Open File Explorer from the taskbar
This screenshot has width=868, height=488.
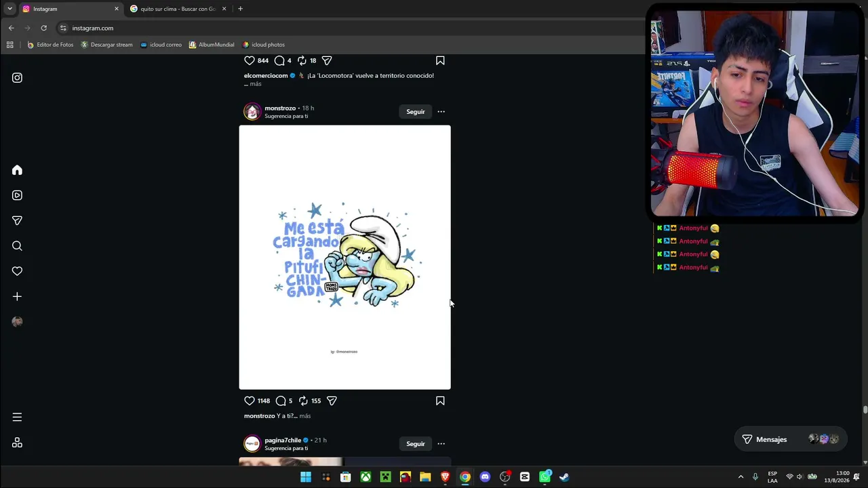[x=425, y=477]
